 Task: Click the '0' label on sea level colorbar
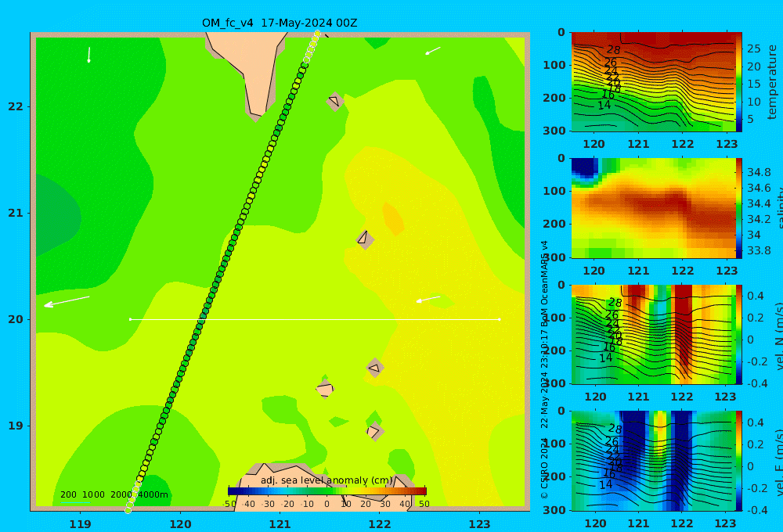(x=327, y=504)
